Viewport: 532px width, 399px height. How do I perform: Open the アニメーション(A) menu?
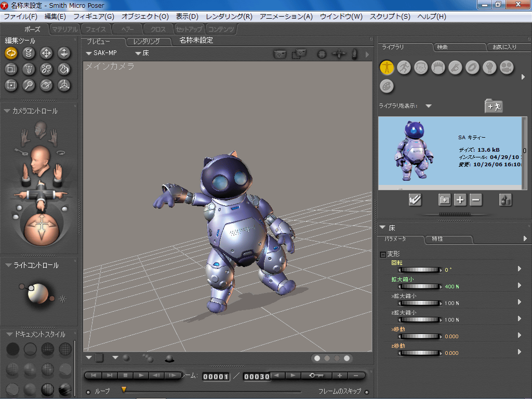286,17
